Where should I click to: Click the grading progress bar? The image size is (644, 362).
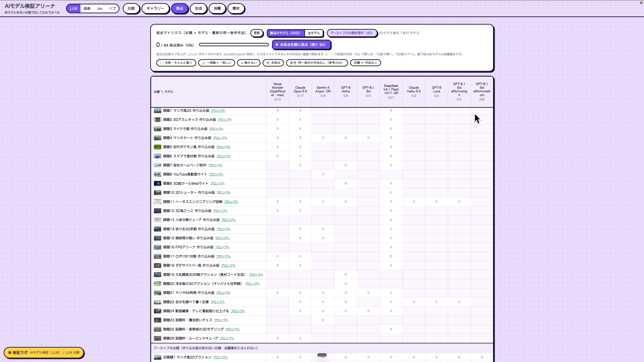click(234, 45)
